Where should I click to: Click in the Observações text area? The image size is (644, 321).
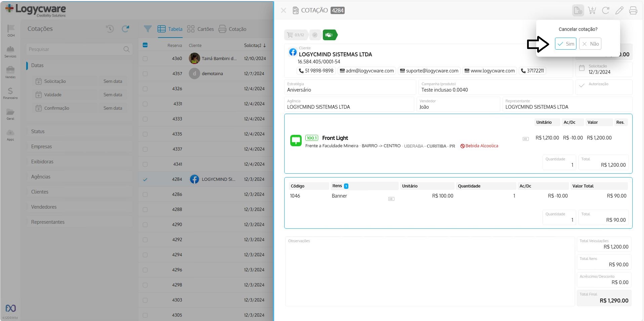[x=430, y=271]
